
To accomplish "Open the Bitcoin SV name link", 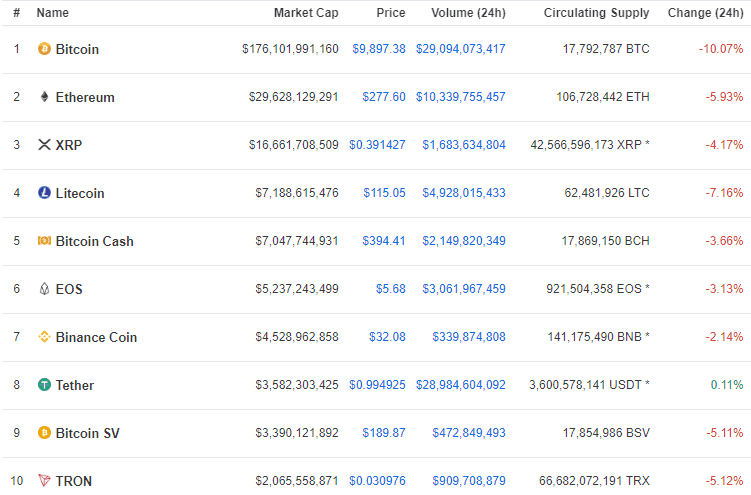I will (88, 433).
